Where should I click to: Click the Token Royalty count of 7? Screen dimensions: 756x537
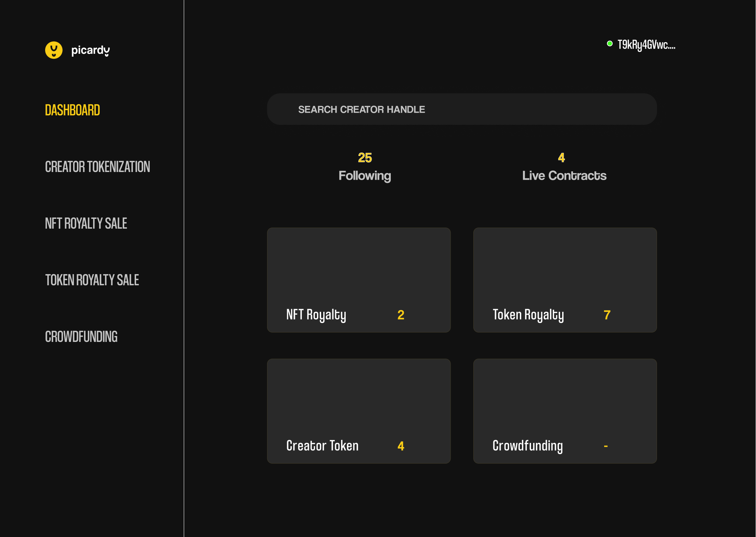pyautogui.click(x=607, y=315)
